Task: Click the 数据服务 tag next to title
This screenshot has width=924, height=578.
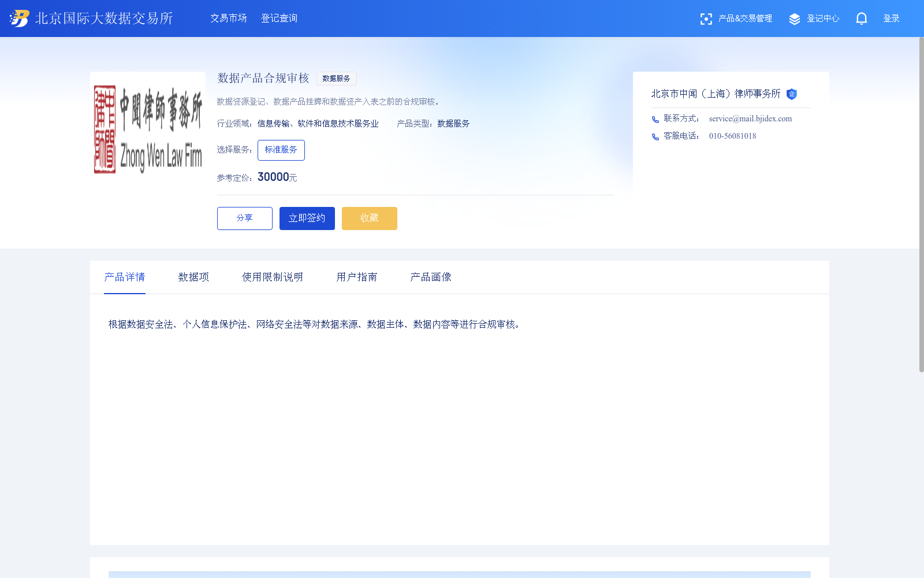Action: pos(337,79)
